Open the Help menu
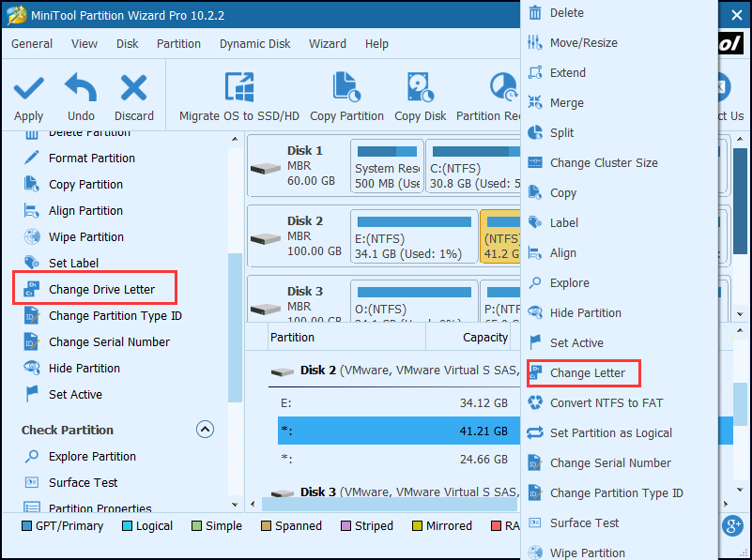This screenshot has height=560, width=752. [x=376, y=43]
